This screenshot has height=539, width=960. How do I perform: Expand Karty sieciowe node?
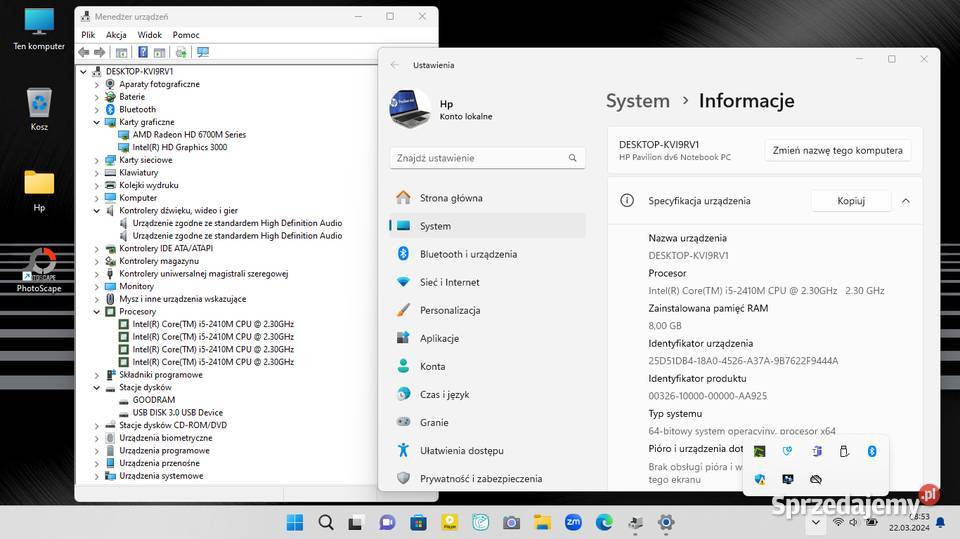[x=97, y=160]
